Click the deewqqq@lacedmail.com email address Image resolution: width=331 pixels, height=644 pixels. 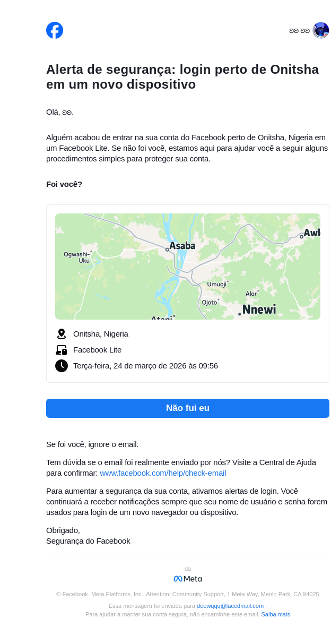coord(230,606)
